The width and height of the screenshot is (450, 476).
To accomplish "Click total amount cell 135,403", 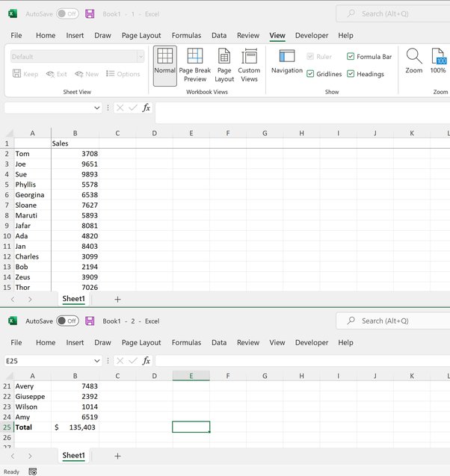I will (x=75, y=427).
